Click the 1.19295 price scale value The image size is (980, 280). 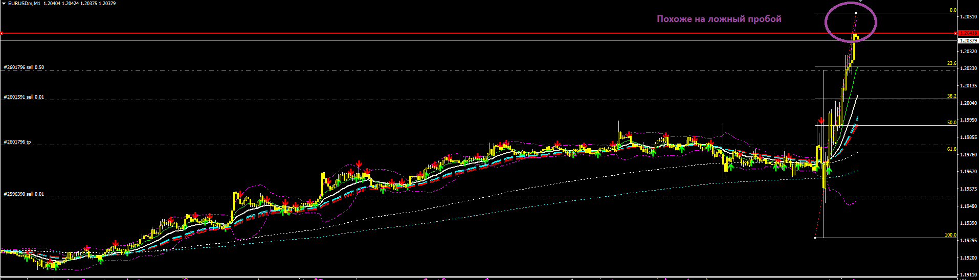969,241
